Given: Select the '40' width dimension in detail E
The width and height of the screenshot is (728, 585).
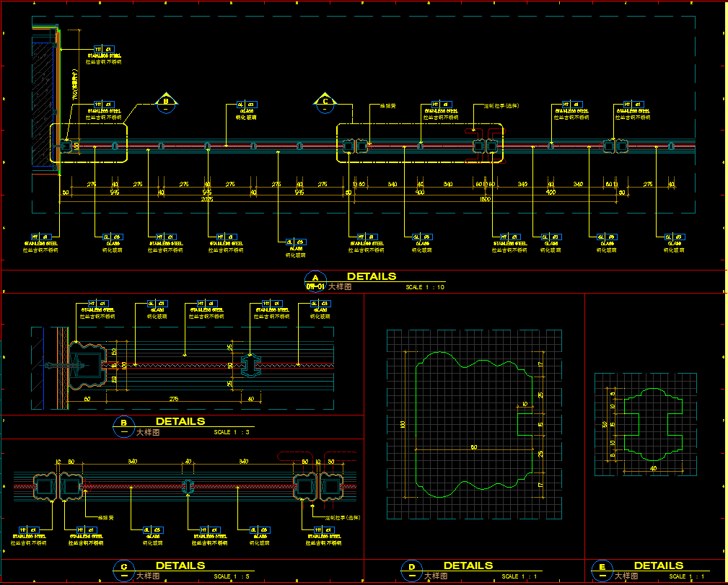Looking at the screenshot, I should pos(653,468).
